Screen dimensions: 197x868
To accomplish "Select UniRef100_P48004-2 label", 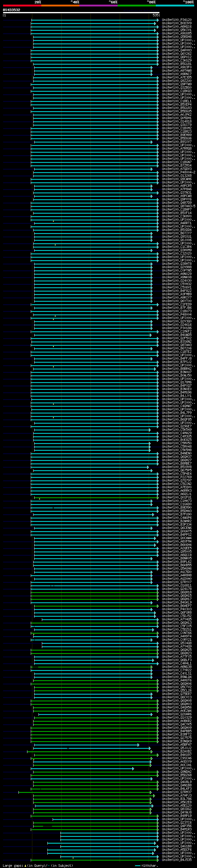I will [x=179, y=172].
